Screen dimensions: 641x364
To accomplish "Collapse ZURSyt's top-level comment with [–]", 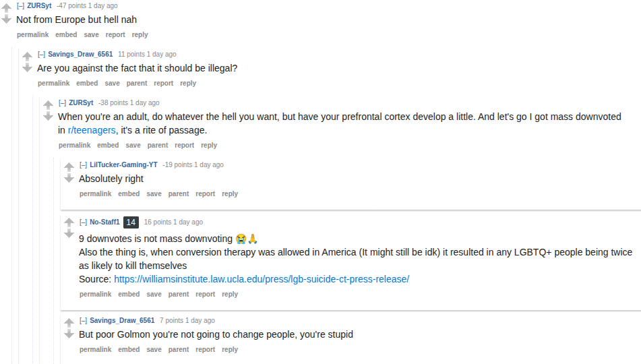I will pos(20,5).
